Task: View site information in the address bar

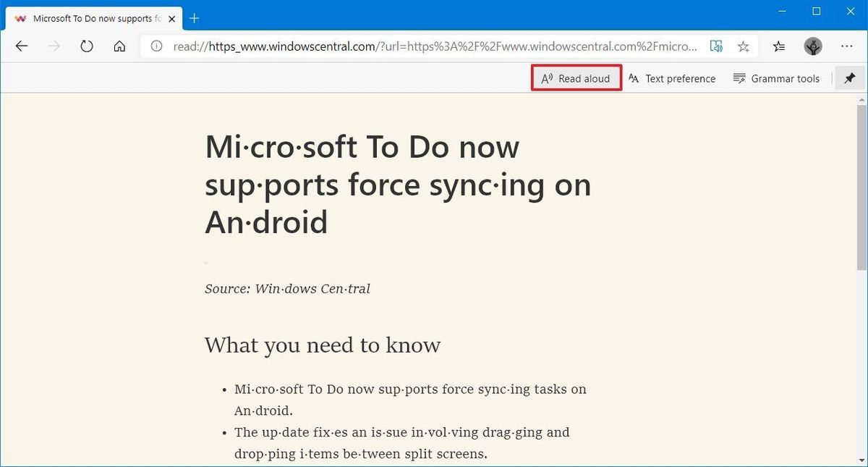Action: coord(156,46)
